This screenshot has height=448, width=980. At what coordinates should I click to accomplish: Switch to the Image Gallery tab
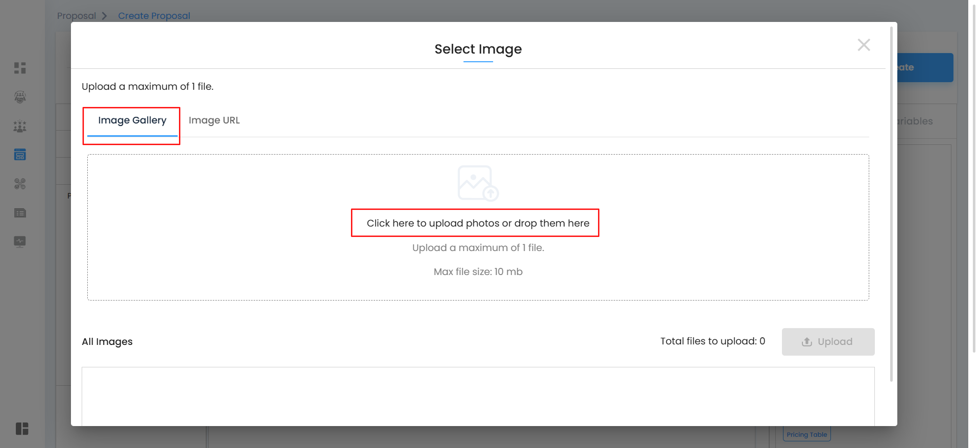132,120
